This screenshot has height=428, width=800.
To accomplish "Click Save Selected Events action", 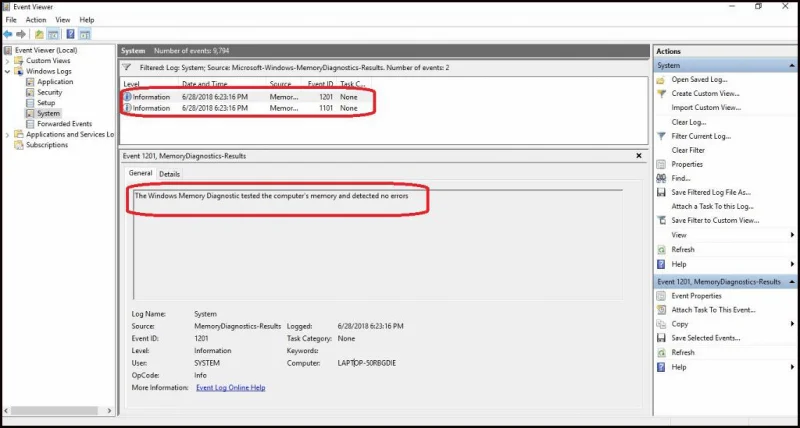I will coord(706,338).
